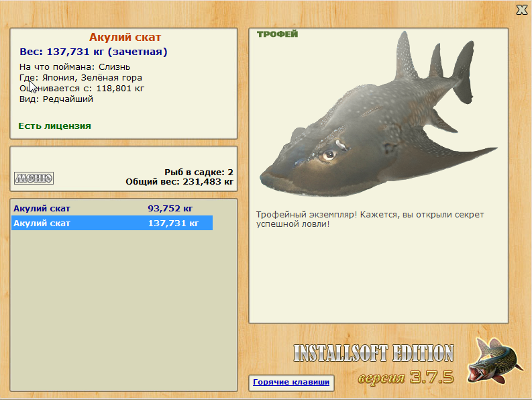
Task: Click the ТРОФЕЙ label
Action: (277, 34)
